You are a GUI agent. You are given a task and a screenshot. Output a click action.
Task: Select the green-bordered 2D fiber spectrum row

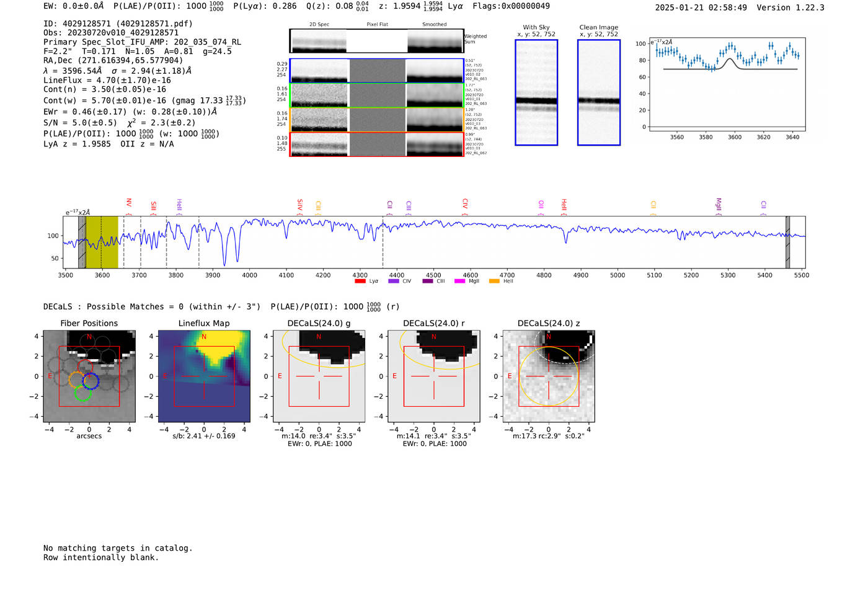coord(377,96)
